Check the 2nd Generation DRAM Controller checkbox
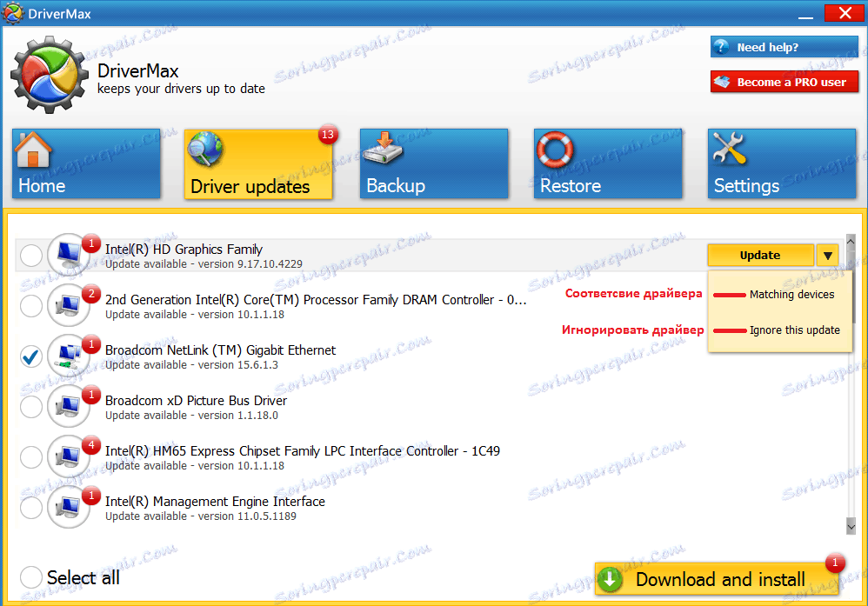This screenshot has width=868, height=606. click(31, 306)
